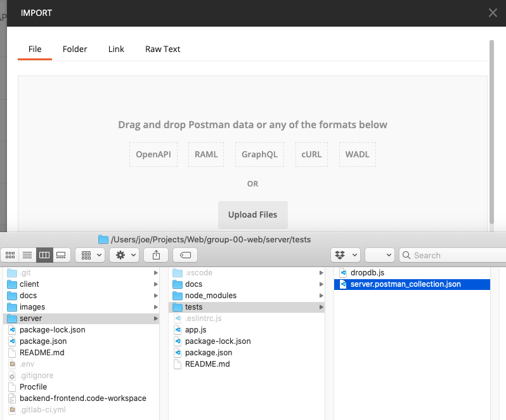
Task: Click the folder icon beside tests
Action: coord(178,306)
